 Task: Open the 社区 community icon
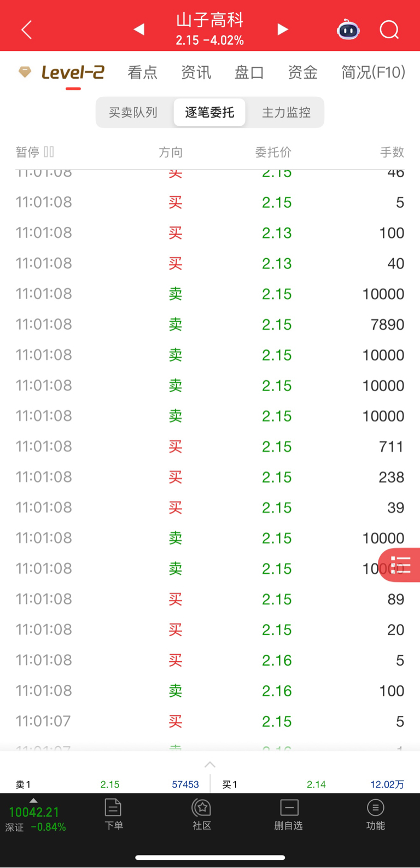pos(202,814)
